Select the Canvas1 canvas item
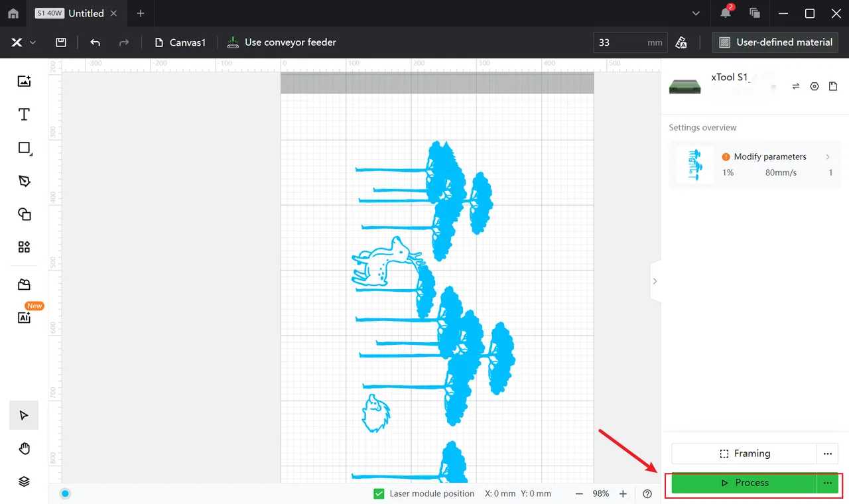This screenshot has height=504, width=849. point(180,42)
